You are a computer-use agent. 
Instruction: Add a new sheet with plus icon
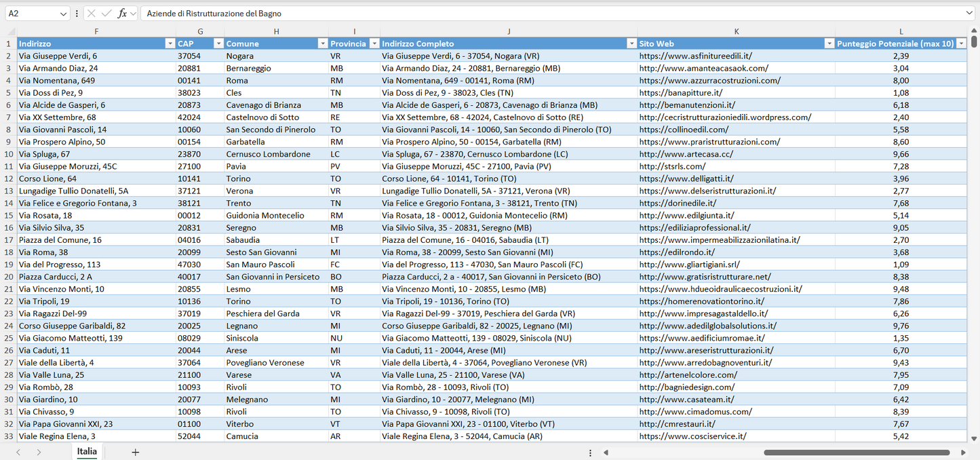click(x=135, y=452)
